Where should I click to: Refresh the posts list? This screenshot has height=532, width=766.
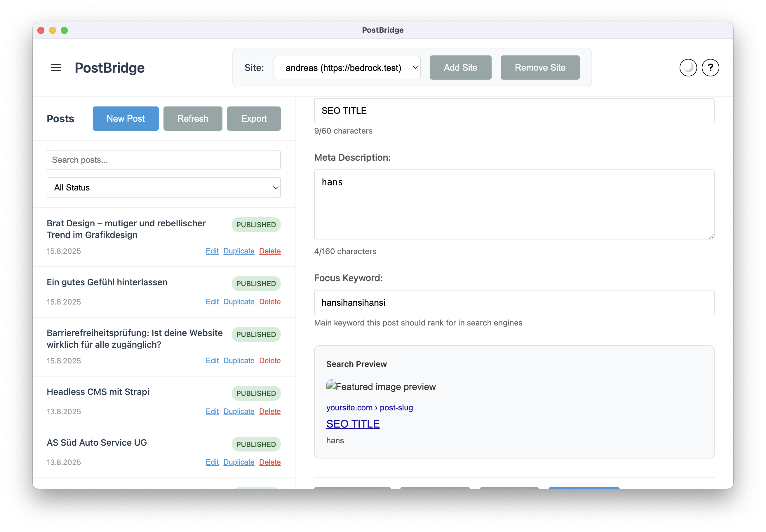coord(192,119)
